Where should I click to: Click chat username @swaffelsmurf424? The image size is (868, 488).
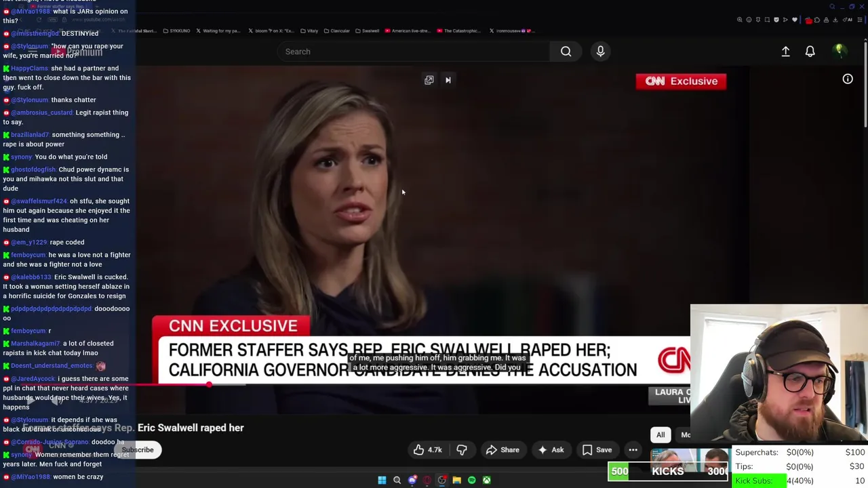coord(39,201)
